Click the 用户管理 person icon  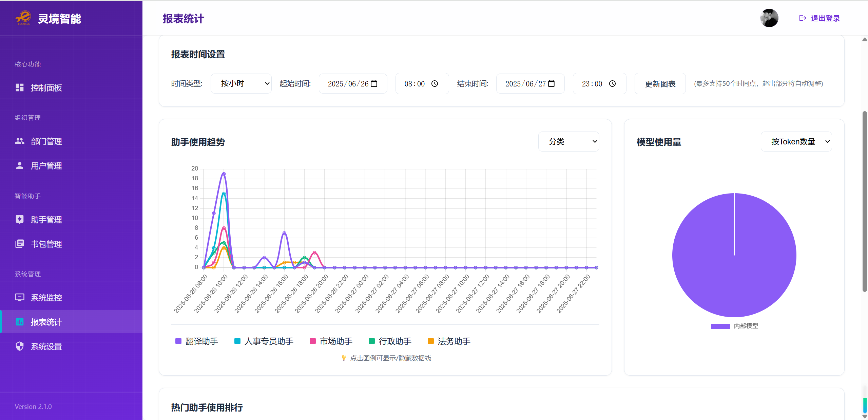(20, 166)
